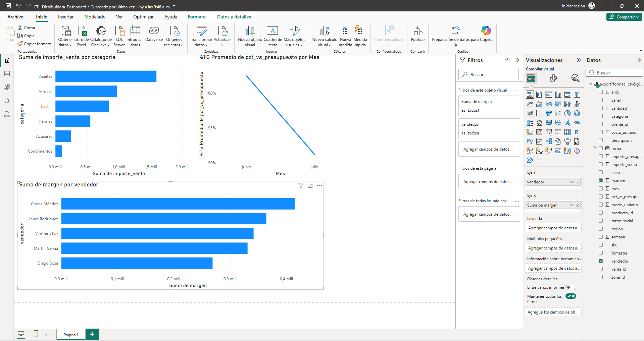Expand the fecha hierarchy field
Viewport: 644px width, 341px height.
pos(595,148)
